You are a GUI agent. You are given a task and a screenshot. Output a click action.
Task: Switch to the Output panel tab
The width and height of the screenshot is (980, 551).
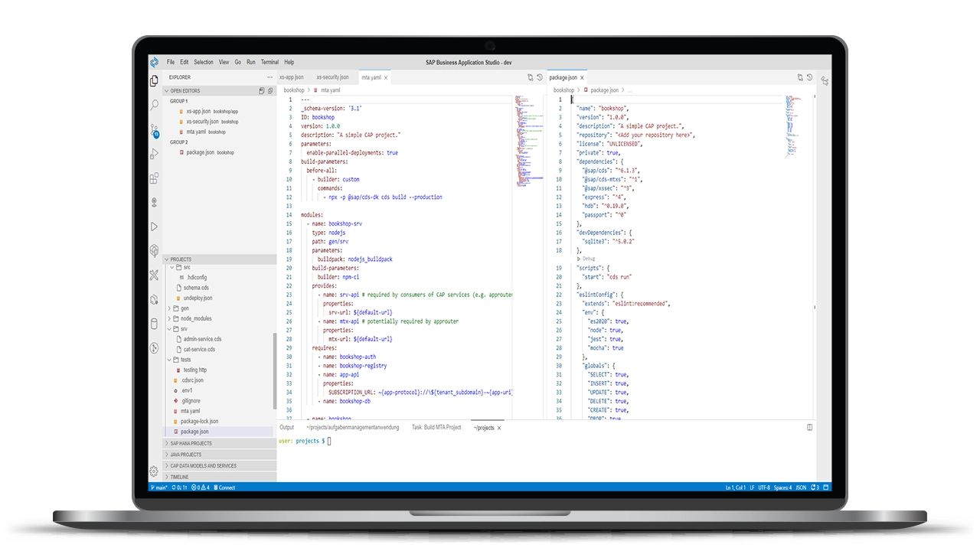click(286, 428)
